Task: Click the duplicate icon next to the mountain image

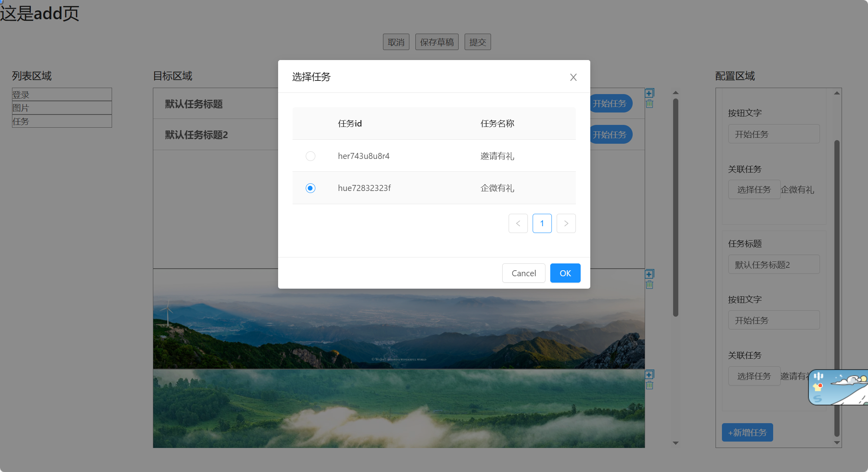Action: (649, 274)
